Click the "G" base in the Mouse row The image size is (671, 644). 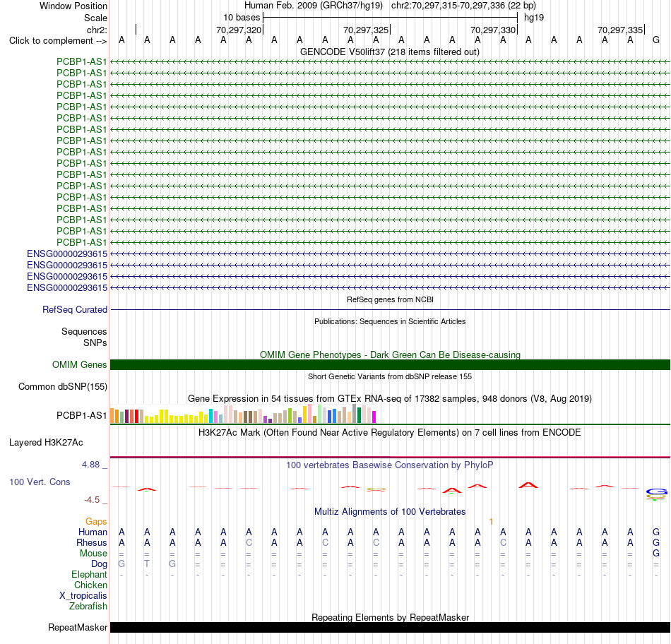(656, 554)
